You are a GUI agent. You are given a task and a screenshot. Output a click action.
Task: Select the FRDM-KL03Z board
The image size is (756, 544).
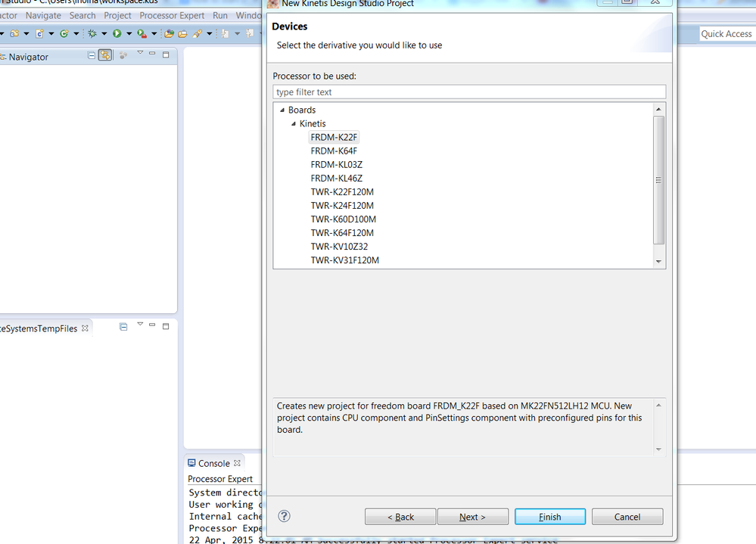click(337, 165)
